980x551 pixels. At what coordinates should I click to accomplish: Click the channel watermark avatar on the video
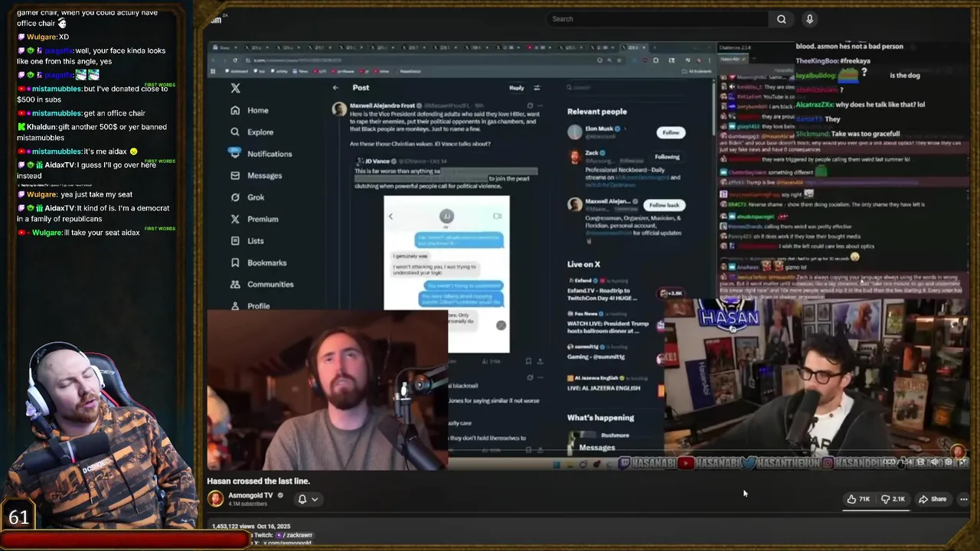[959, 453]
